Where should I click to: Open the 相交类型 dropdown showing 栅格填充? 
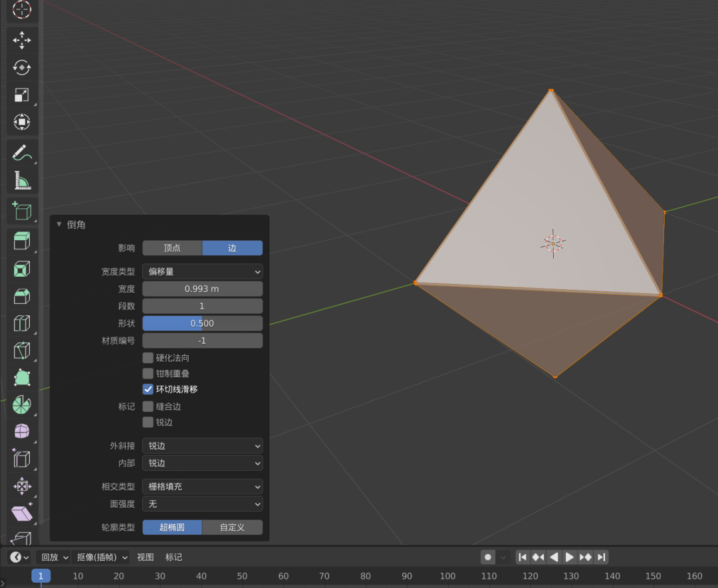(202, 487)
